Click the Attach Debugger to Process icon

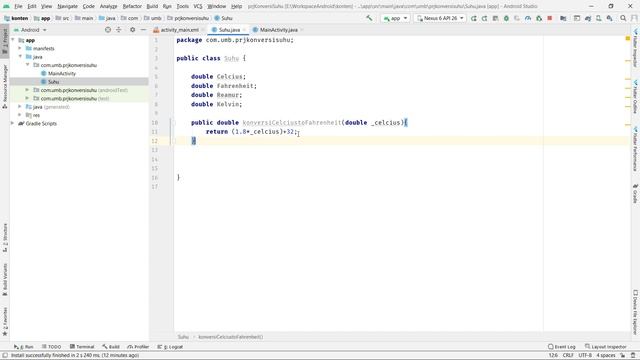coord(539,18)
